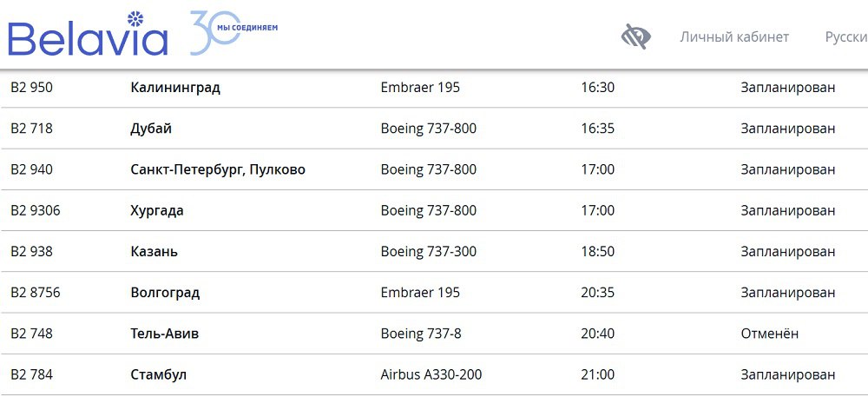The height and width of the screenshot is (397, 868).
Task: Click the 30 years anniversary emblem
Action: point(233,34)
